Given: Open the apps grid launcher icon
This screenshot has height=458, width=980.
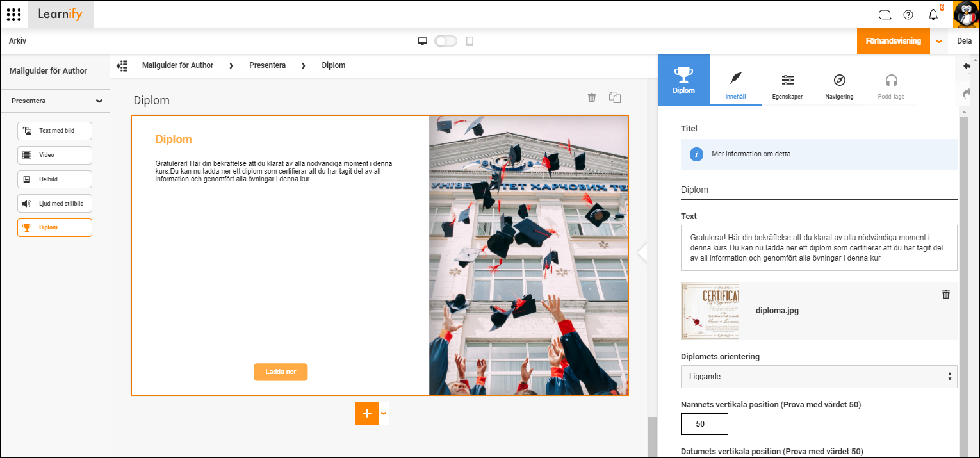Looking at the screenshot, I should coord(13,14).
